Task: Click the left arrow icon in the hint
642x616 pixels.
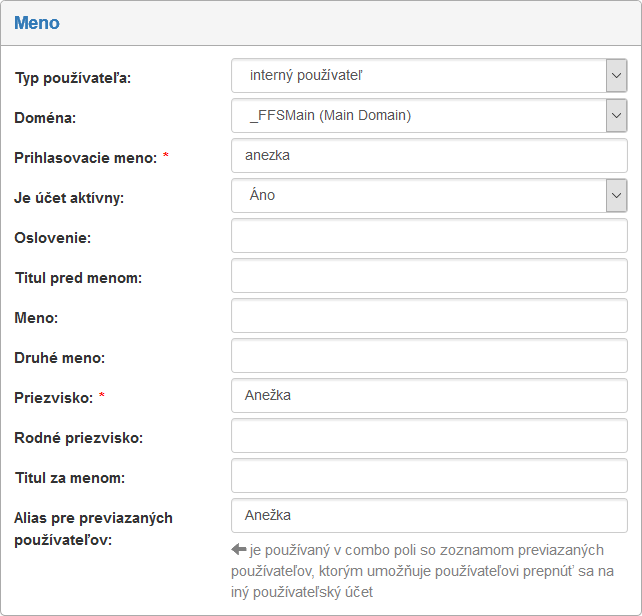Action: (238, 549)
